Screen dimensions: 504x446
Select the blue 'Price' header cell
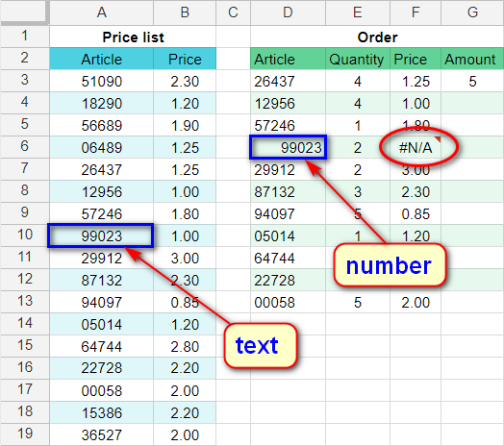point(185,59)
